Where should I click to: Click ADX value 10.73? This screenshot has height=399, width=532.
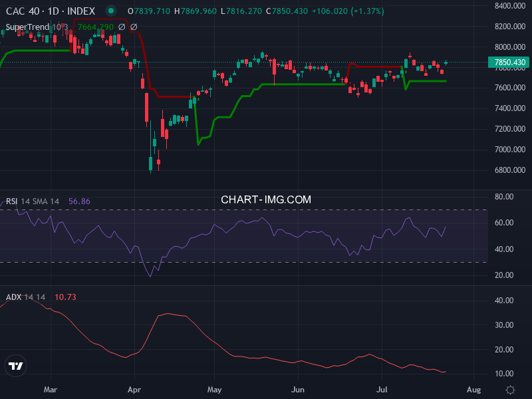click(x=65, y=297)
